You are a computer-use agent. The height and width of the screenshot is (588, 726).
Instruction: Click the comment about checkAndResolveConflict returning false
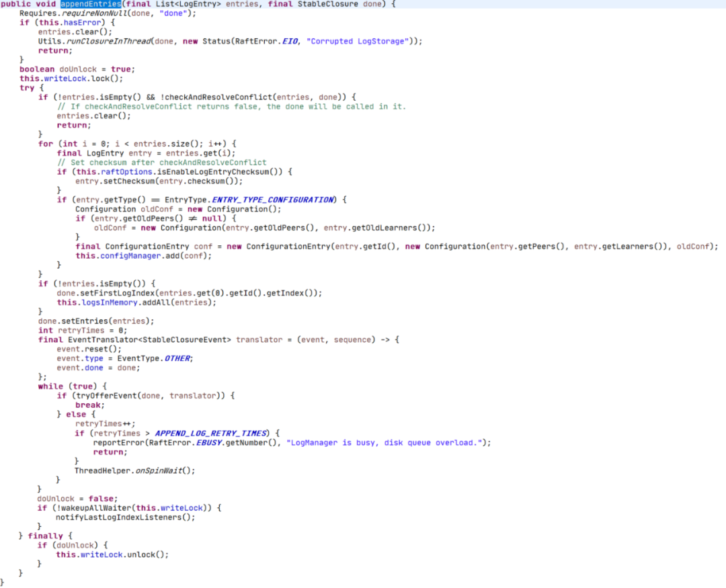tap(231, 106)
